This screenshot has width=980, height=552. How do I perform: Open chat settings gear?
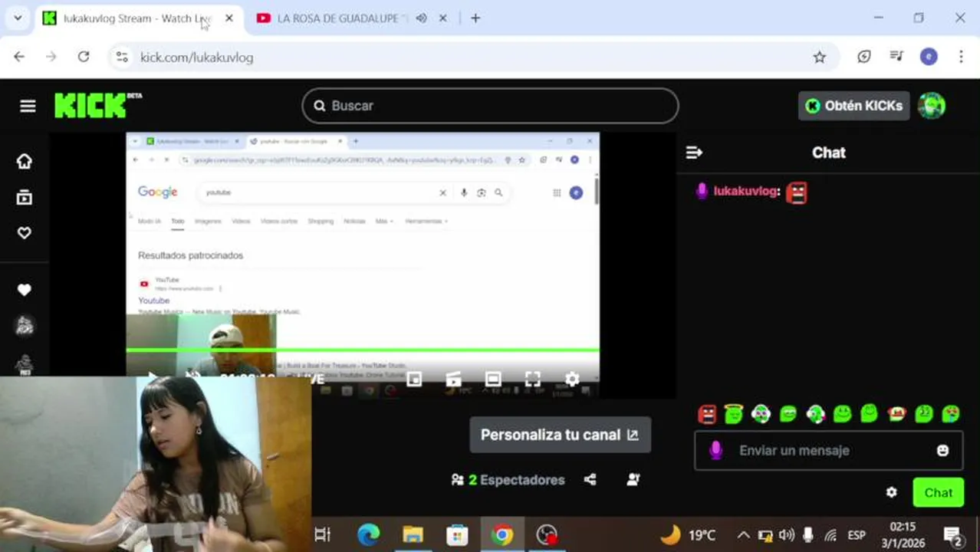(x=891, y=492)
